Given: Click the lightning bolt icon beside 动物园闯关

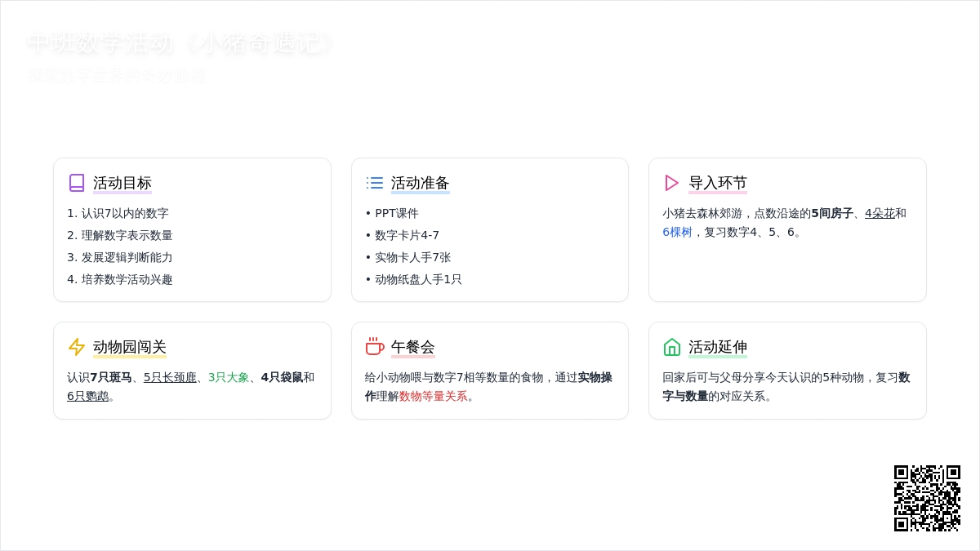Looking at the screenshot, I should click(x=77, y=347).
